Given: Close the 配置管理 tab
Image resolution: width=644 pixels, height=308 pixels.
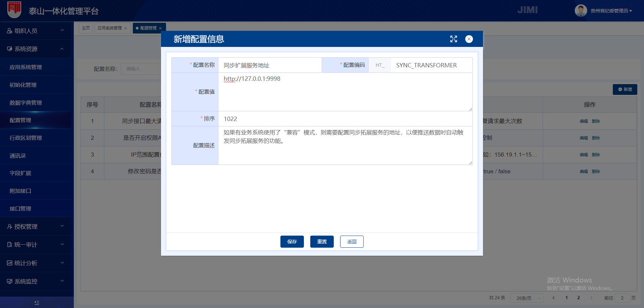Looking at the screenshot, I should tap(160, 28).
